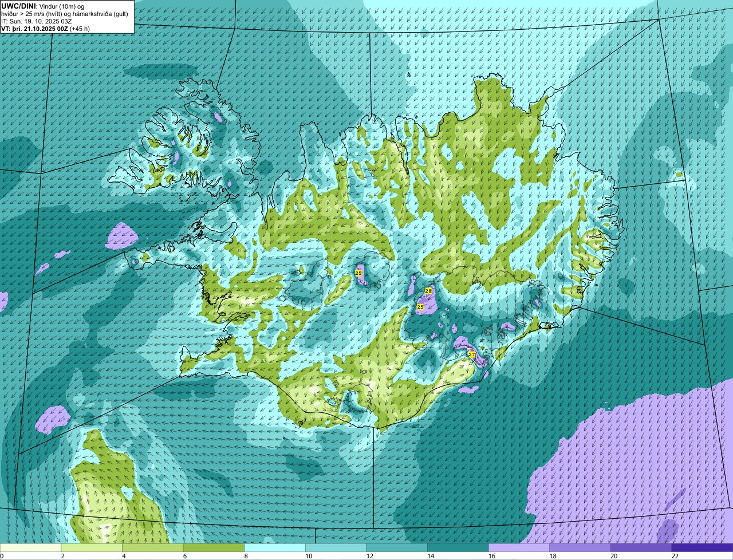Click the pale yellow 0–2 m/s legend swatch

coord(30,547)
